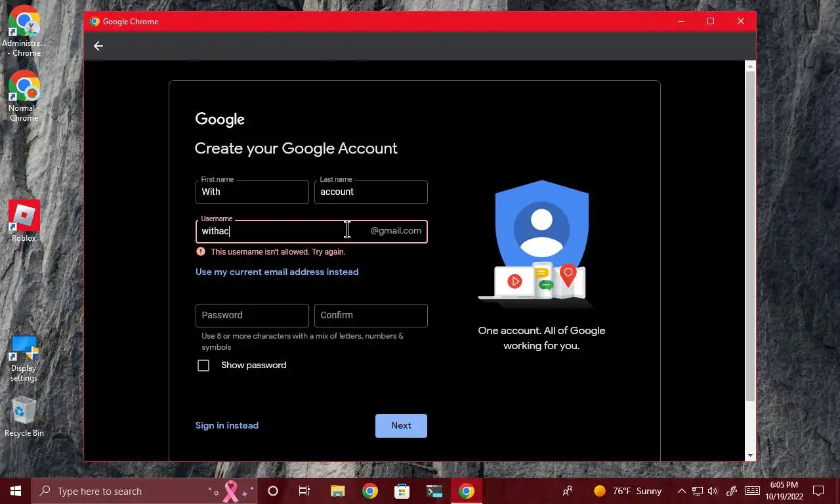The width and height of the screenshot is (840, 504).
Task: Show hidden system tray icons
Action: click(x=681, y=491)
